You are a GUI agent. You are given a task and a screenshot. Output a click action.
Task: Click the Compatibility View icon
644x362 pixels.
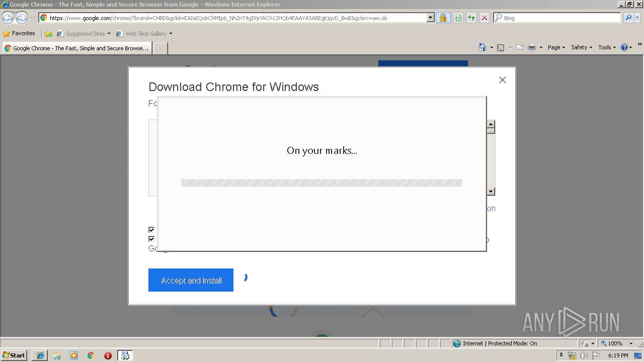point(458,18)
